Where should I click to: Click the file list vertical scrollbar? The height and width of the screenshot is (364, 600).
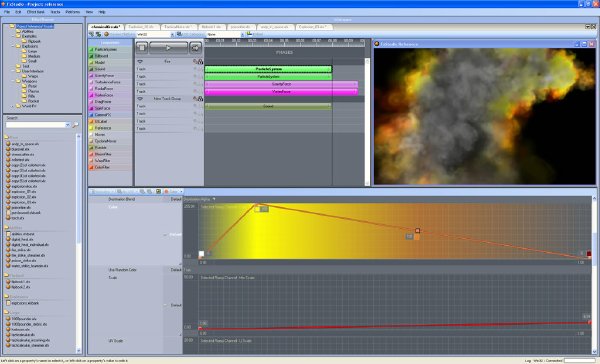click(x=79, y=243)
